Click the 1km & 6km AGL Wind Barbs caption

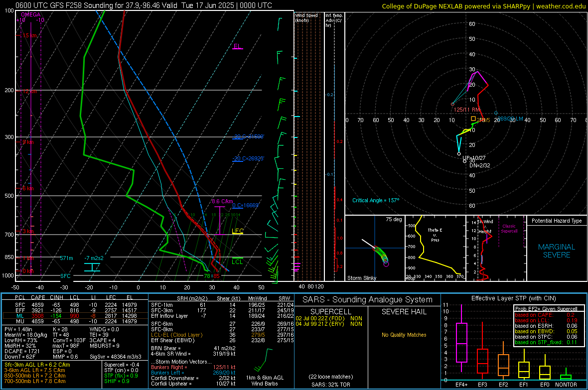(x=265, y=381)
